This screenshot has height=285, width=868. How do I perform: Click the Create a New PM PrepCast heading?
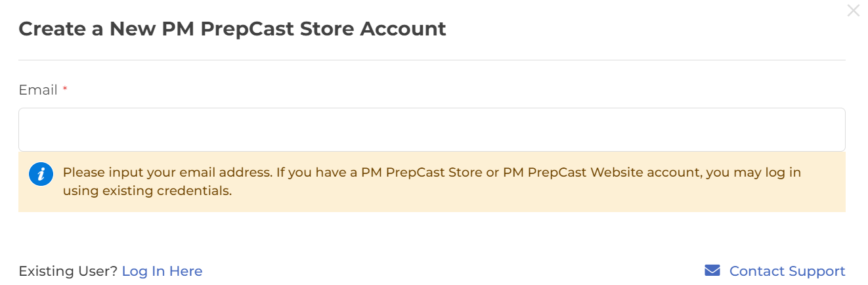232,29
